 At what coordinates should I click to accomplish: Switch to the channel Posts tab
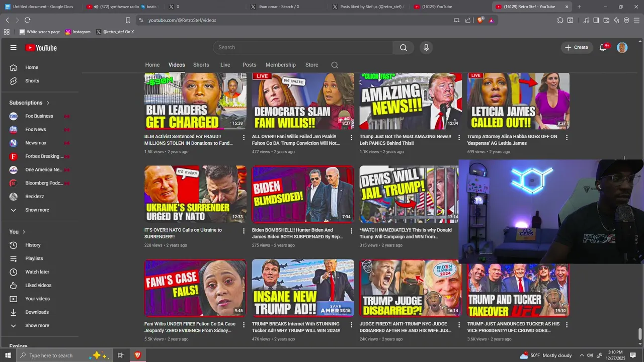tap(249, 65)
